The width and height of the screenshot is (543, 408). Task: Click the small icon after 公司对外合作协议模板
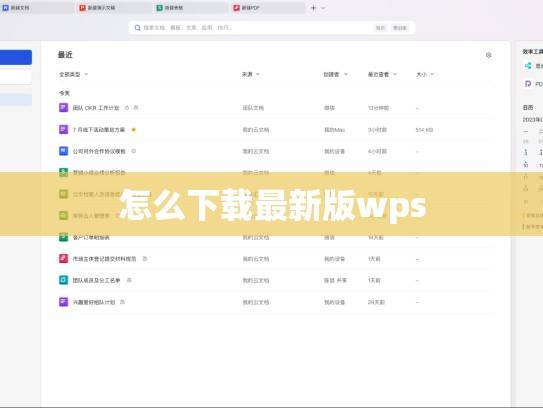[x=134, y=151]
